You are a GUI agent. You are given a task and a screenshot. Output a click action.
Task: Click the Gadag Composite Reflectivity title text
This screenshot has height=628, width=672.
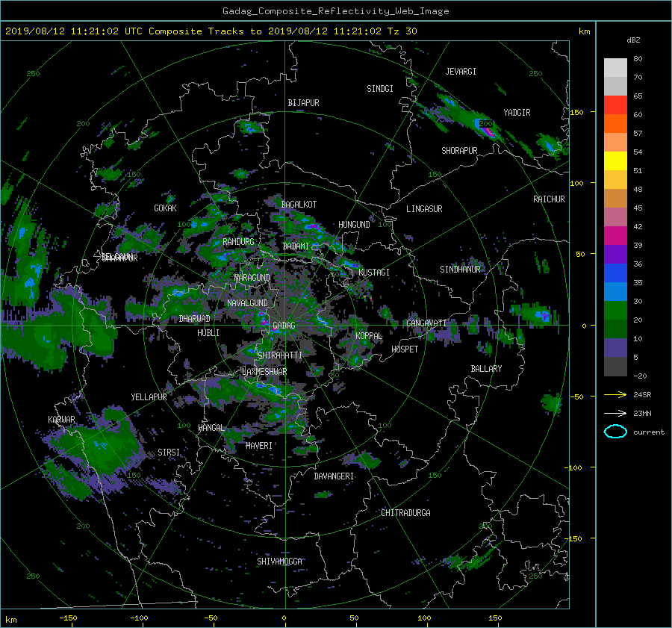point(335,11)
